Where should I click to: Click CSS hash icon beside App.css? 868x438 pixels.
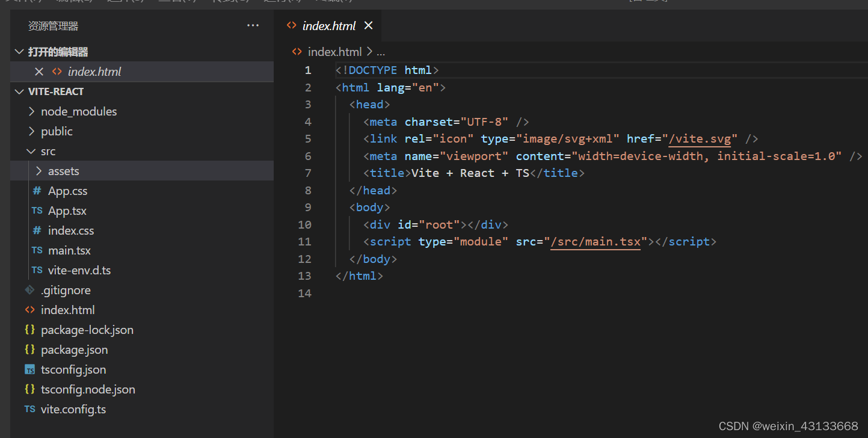coord(37,191)
